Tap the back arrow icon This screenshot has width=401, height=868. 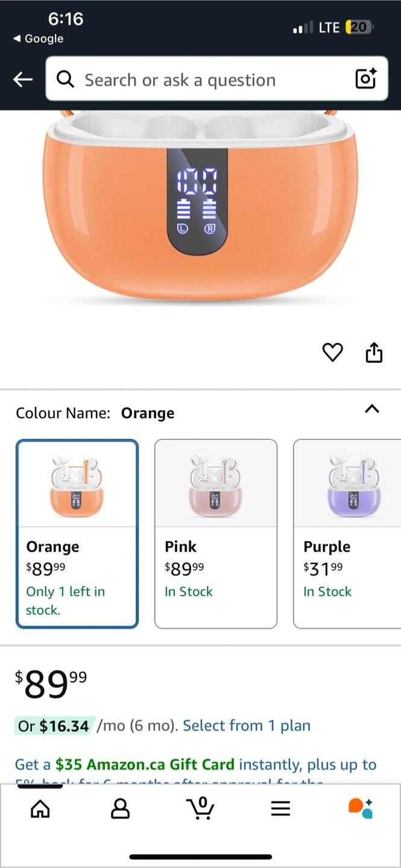[x=23, y=80]
